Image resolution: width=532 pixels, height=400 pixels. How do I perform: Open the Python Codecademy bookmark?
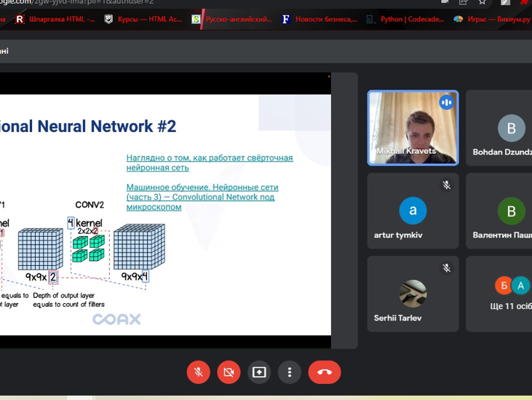point(405,20)
